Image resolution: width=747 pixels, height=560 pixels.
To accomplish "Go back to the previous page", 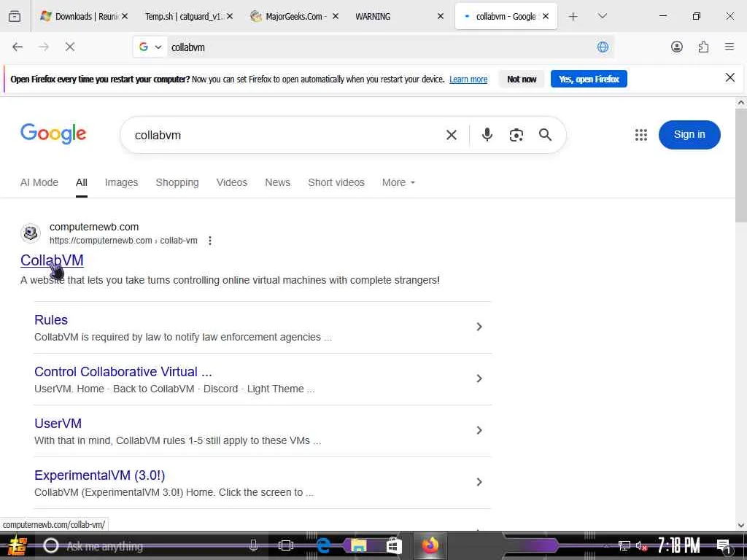I will pyautogui.click(x=18, y=47).
